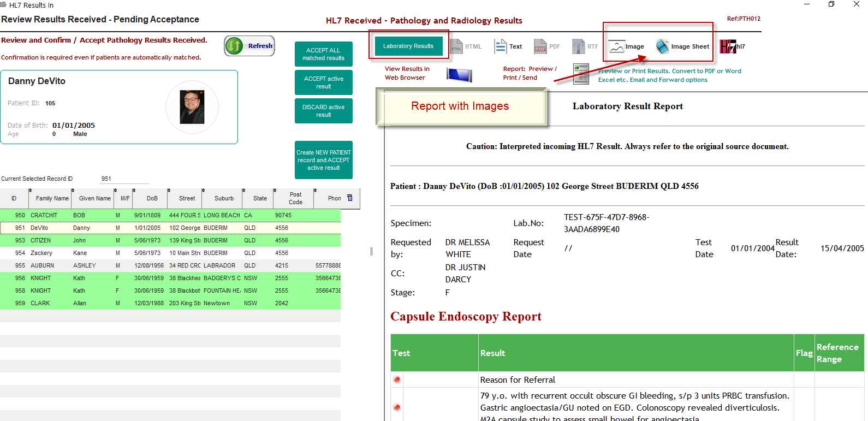
Task: Restore the HL7 Results In window
Action: (x=831, y=4)
